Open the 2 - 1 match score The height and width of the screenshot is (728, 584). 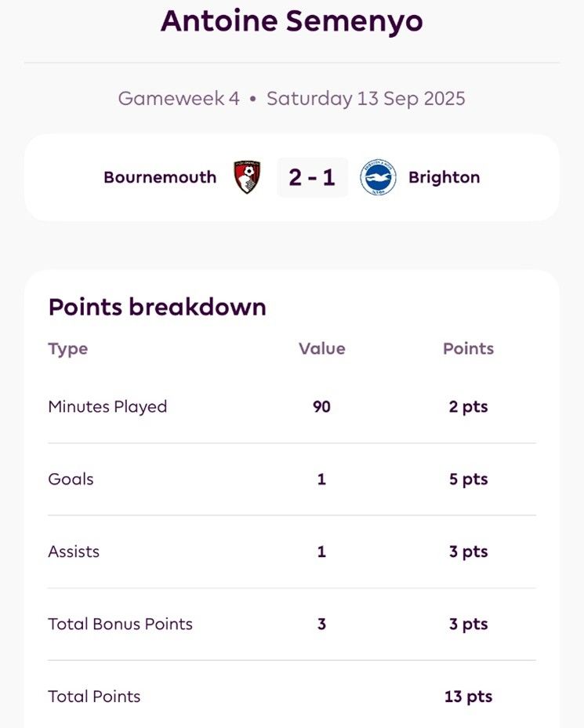coord(312,177)
